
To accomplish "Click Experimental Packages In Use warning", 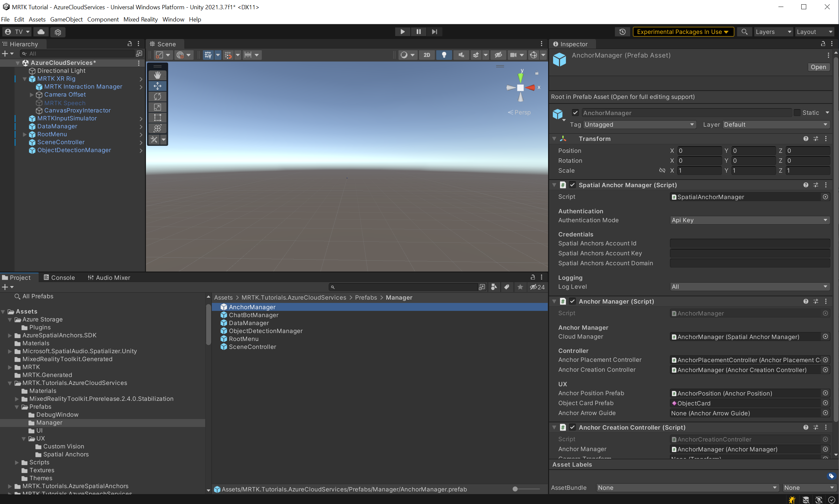I will click(683, 32).
